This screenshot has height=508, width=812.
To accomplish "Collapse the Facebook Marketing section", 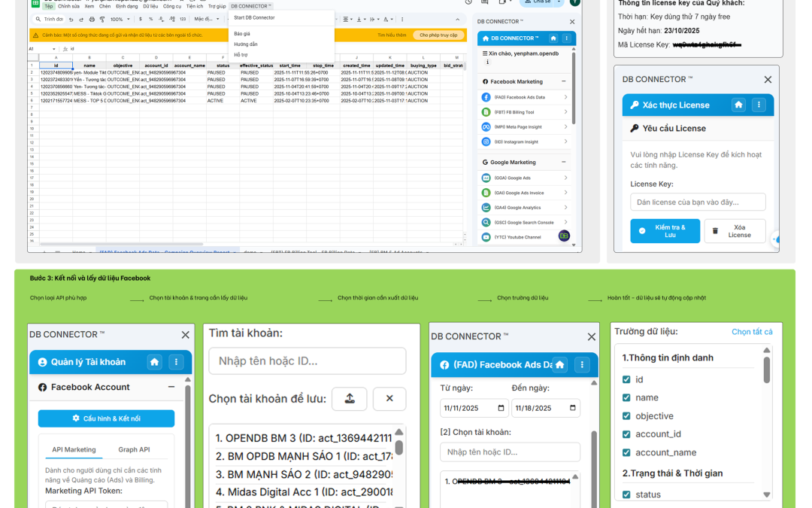I will point(564,81).
